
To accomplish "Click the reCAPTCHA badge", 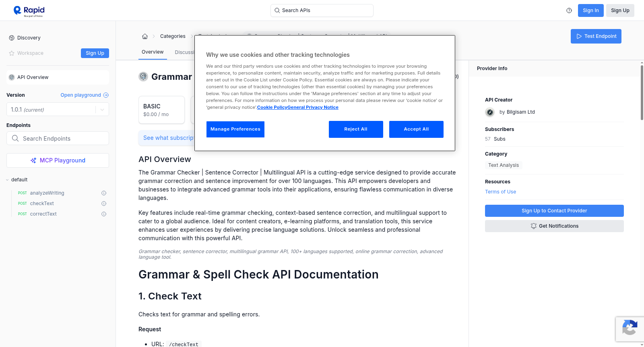I will (630, 329).
